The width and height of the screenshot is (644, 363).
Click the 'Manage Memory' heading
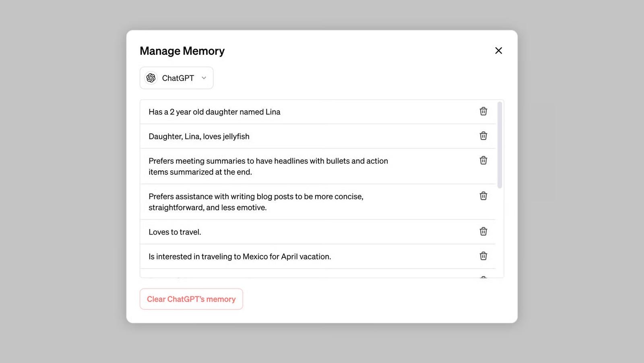[x=182, y=51]
